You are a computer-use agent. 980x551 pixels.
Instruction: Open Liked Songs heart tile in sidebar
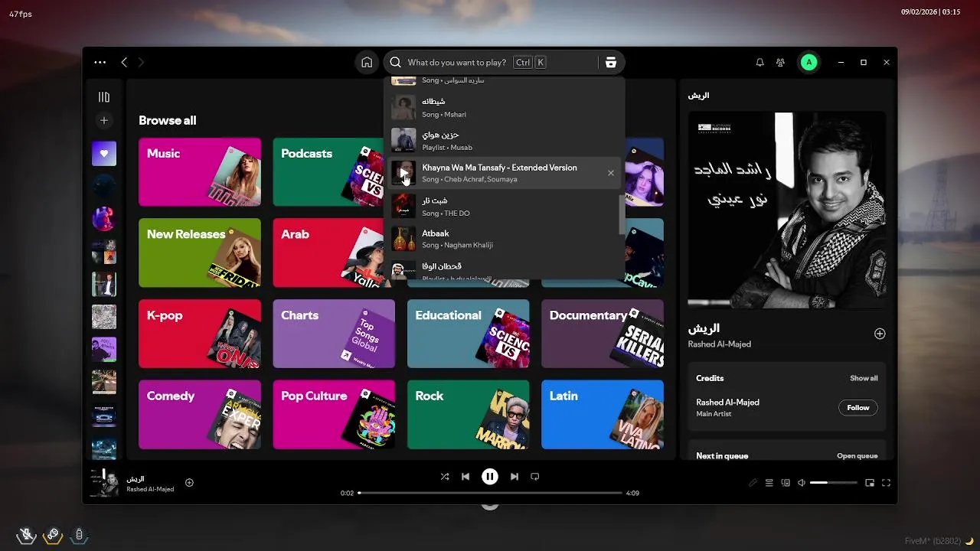pyautogui.click(x=104, y=153)
